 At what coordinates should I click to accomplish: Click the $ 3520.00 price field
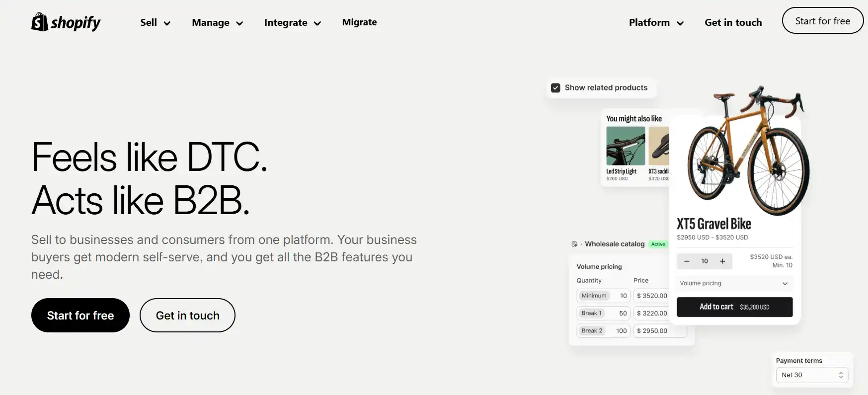651,296
